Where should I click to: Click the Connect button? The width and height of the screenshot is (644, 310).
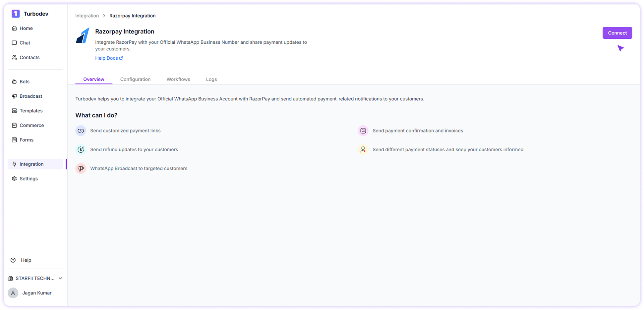coord(617,33)
